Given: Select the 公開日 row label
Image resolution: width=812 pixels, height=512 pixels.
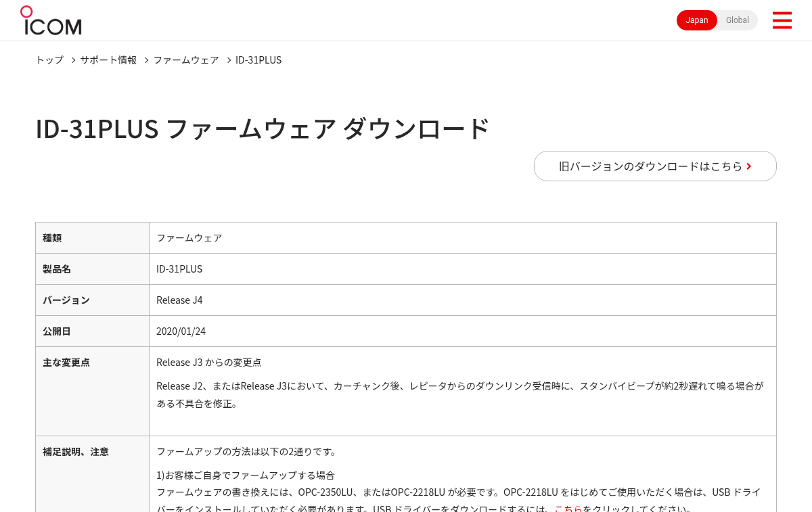Looking at the screenshot, I should (x=57, y=331).
